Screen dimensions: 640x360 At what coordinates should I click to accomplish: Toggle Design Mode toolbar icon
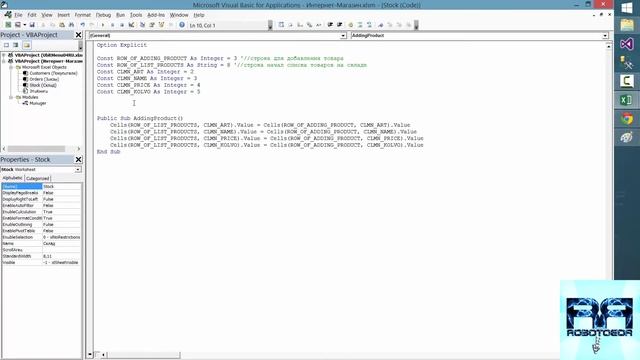pyautogui.click(x=131, y=25)
